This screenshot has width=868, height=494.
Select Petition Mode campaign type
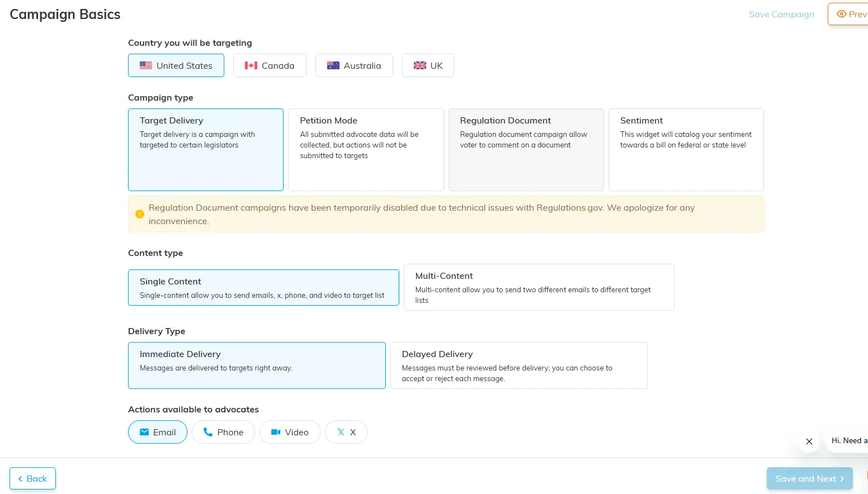pyautogui.click(x=365, y=149)
